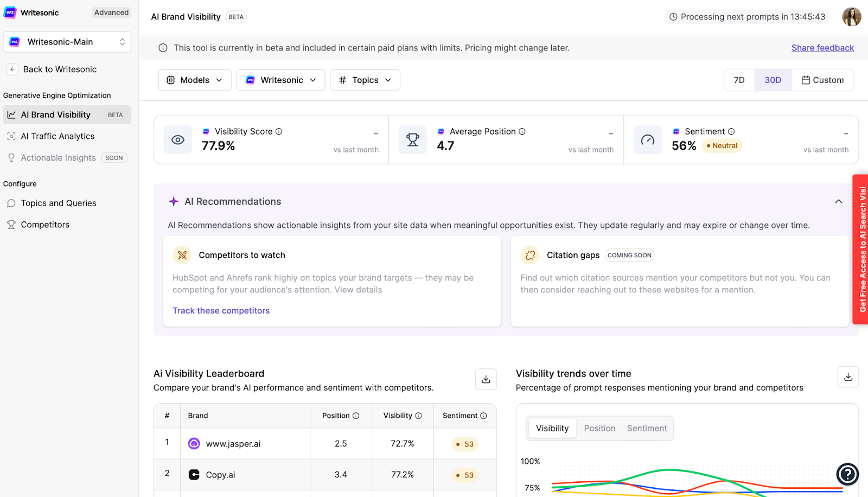
Task: Select the 7D time range
Action: point(739,80)
